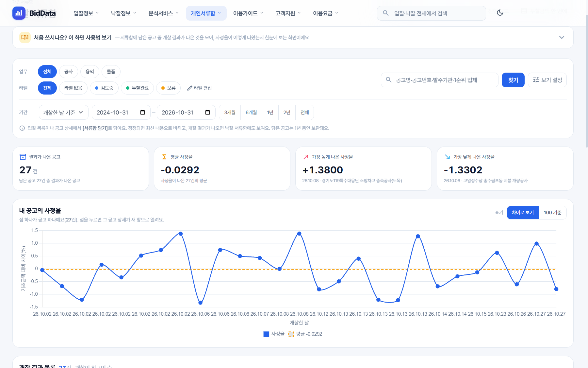Click the 찾기 search button
This screenshot has width=588, height=368.
pyautogui.click(x=513, y=80)
